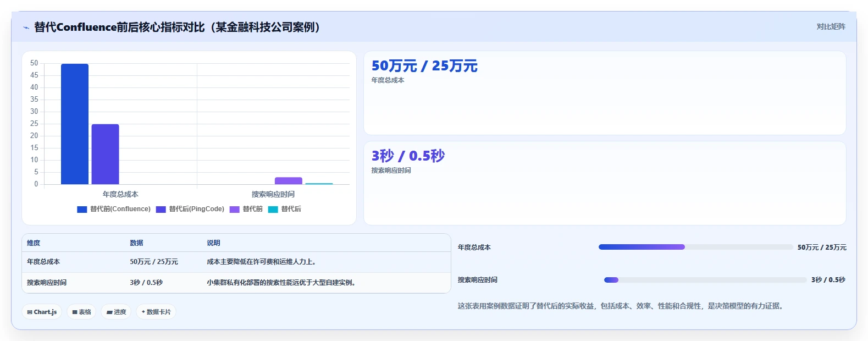This screenshot has width=868, height=341.
Task: Click the y-axis value 25
Action: (x=34, y=124)
